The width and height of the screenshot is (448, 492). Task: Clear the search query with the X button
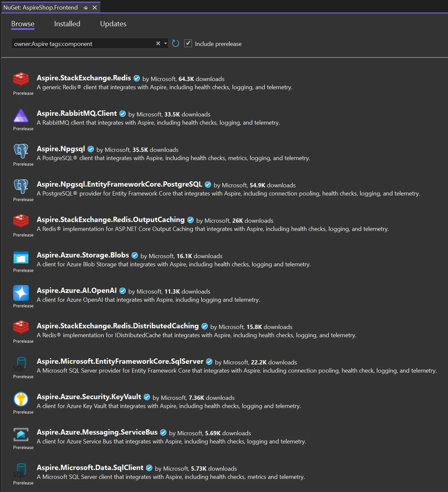pyautogui.click(x=158, y=43)
